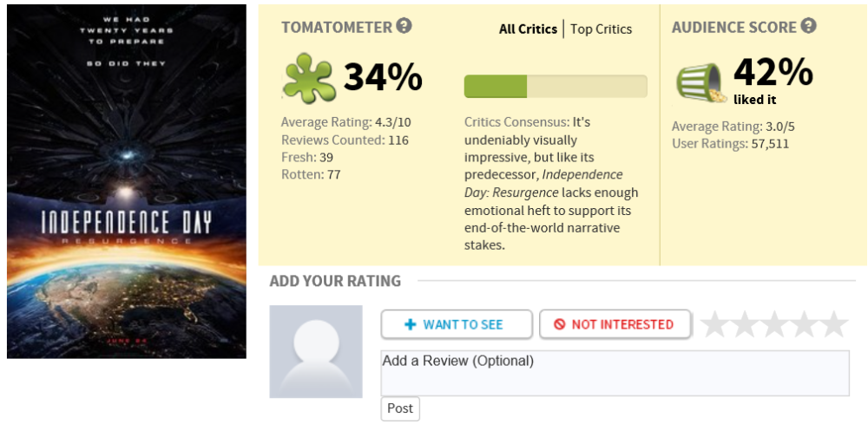This screenshot has width=868, height=424.
Task: Click the Add a Review text field
Action: tap(615, 373)
